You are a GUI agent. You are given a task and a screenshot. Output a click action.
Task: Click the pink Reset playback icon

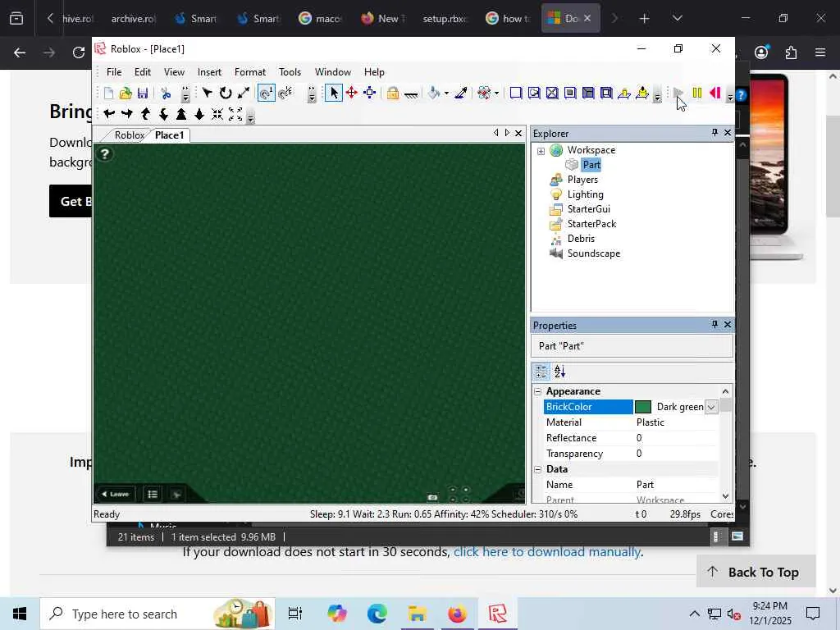point(714,94)
